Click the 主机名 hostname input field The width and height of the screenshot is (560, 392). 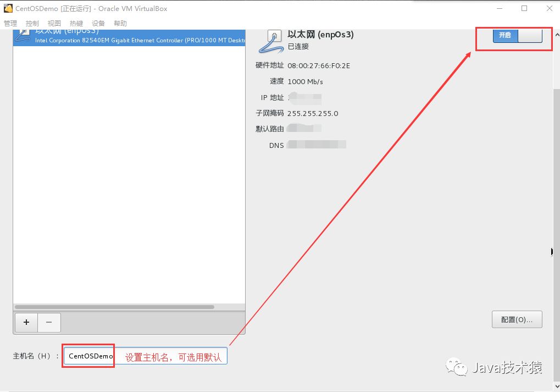tap(145, 356)
